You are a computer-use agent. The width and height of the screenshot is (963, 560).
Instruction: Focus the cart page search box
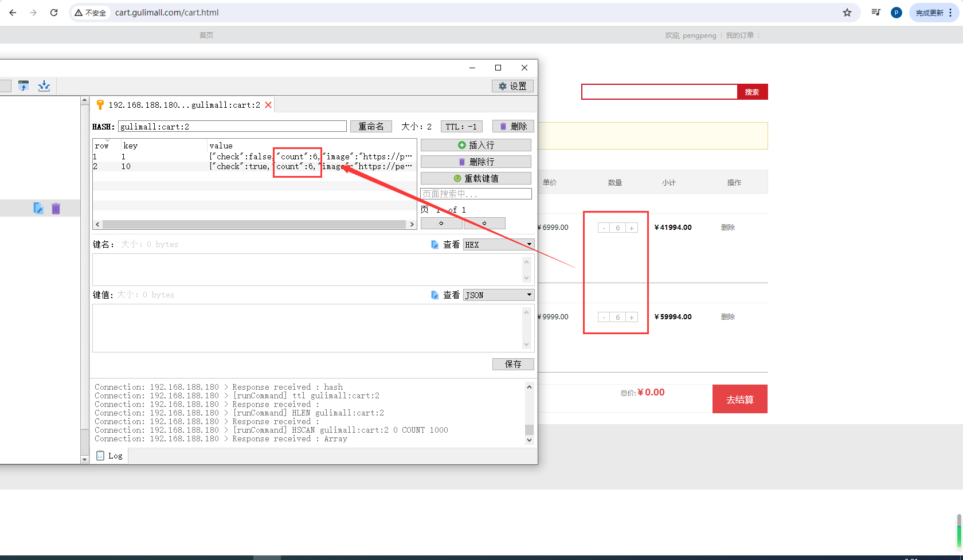click(x=659, y=92)
